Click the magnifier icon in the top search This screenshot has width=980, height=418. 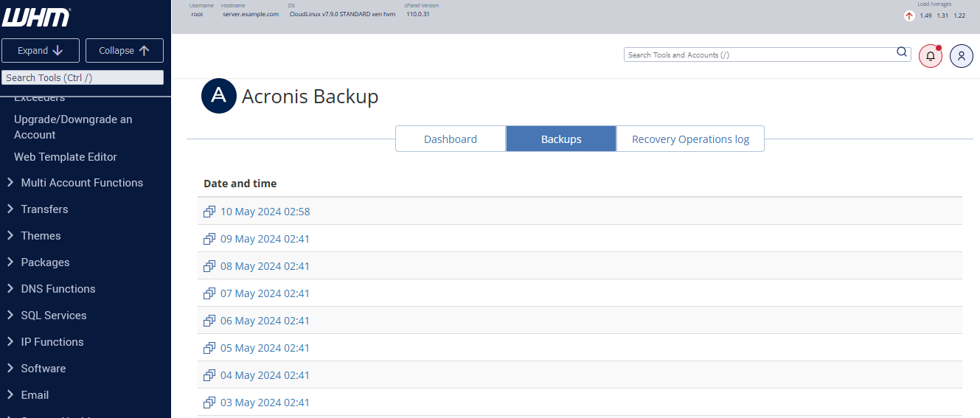coord(902,52)
